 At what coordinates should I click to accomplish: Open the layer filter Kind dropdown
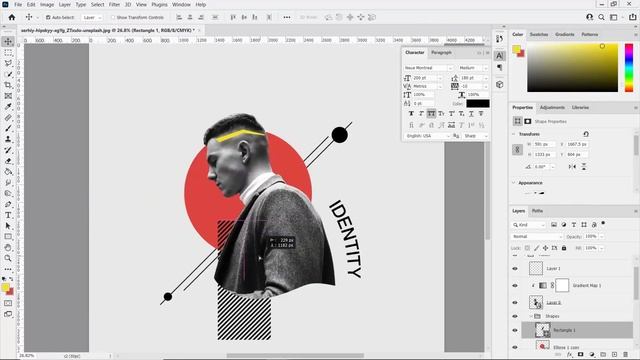(529, 225)
